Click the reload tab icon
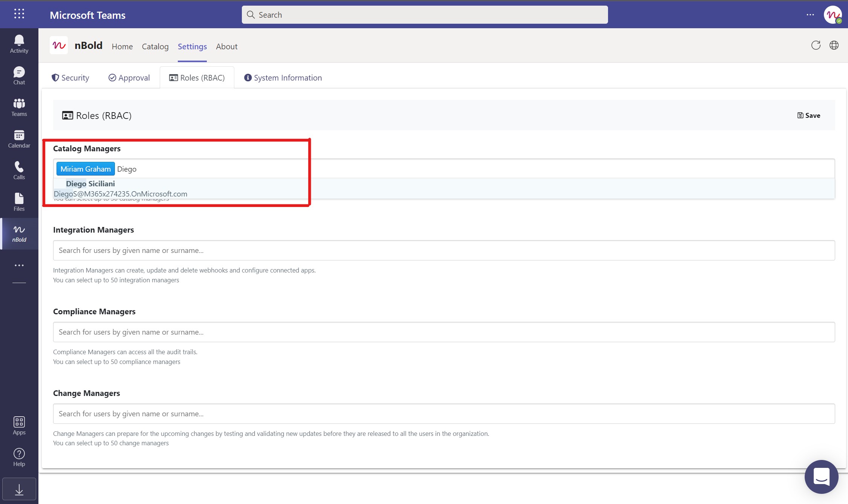This screenshot has width=848, height=504. click(x=816, y=46)
